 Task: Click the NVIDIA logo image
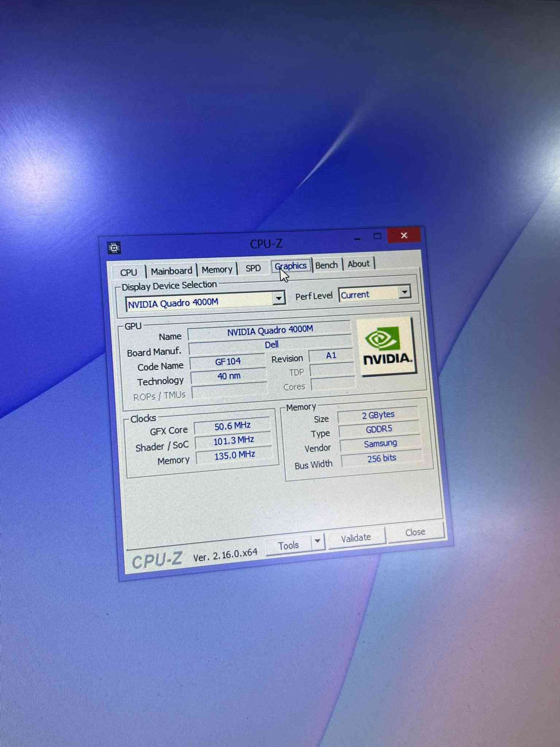pos(387,346)
